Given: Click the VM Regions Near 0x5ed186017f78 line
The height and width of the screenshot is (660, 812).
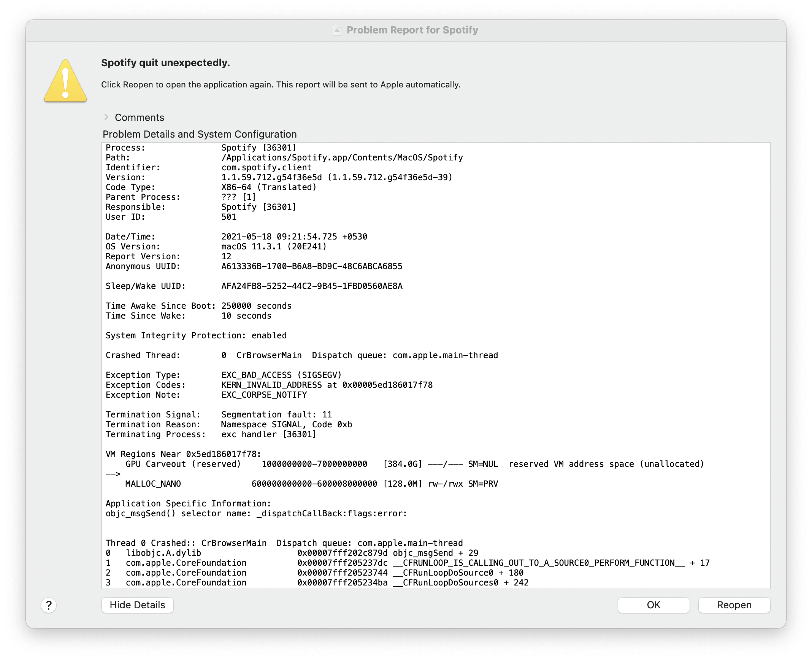Looking at the screenshot, I should 183,454.
